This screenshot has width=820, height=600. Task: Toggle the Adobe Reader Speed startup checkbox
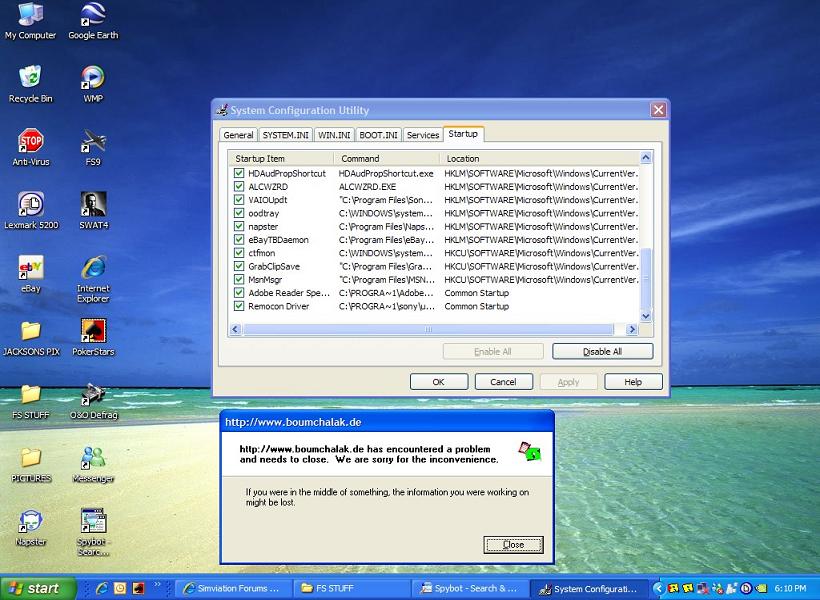coord(239,293)
